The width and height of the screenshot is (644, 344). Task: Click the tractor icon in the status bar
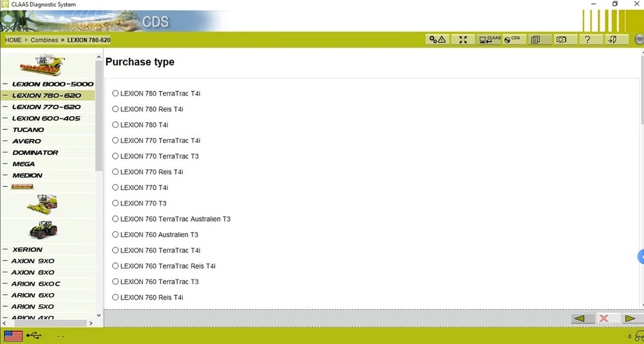[x=638, y=336]
